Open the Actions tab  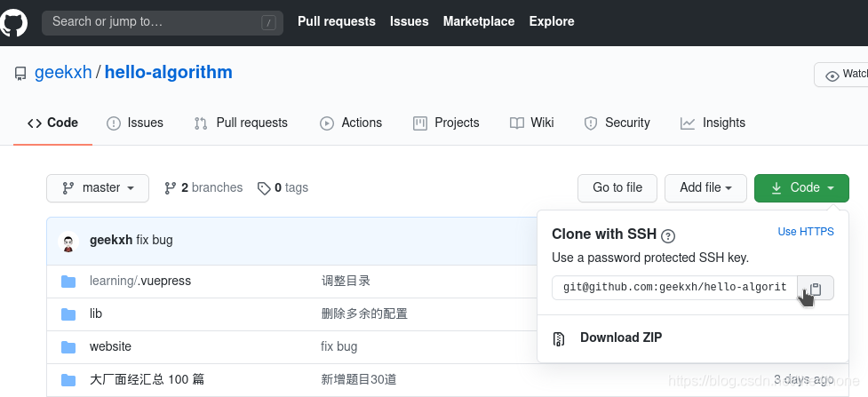point(351,123)
